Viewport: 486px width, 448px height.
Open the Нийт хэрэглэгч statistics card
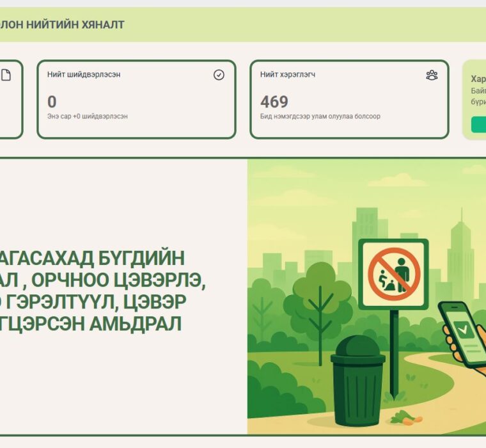349,99
